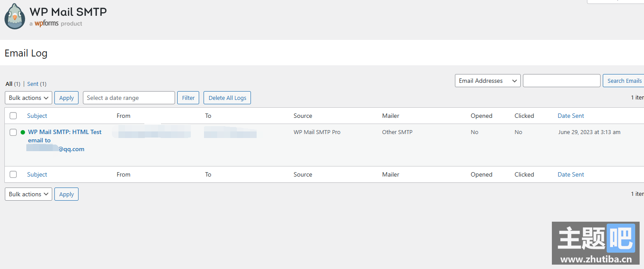The height and width of the screenshot is (269, 644).
Task: Click the Clicked column header at top
Action: [x=524, y=116]
